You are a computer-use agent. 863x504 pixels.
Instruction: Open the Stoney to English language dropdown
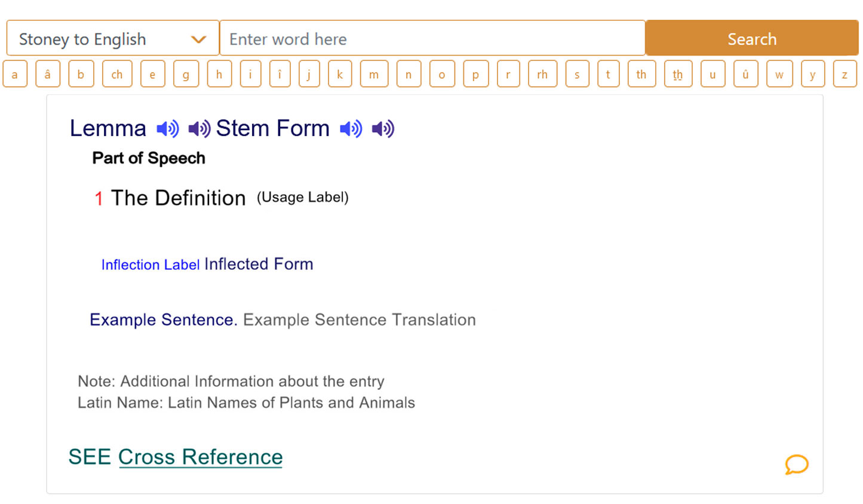(x=112, y=39)
